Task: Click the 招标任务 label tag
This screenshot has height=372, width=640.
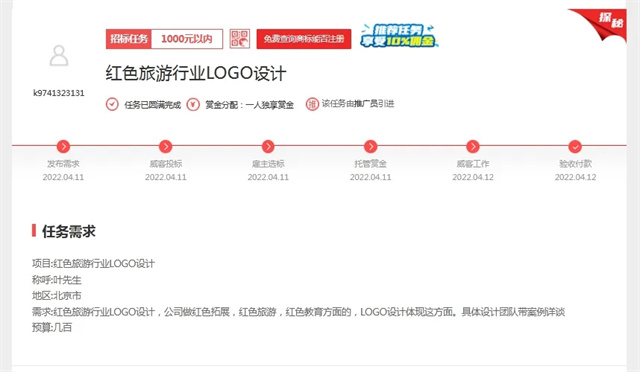Action: [129, 39]
